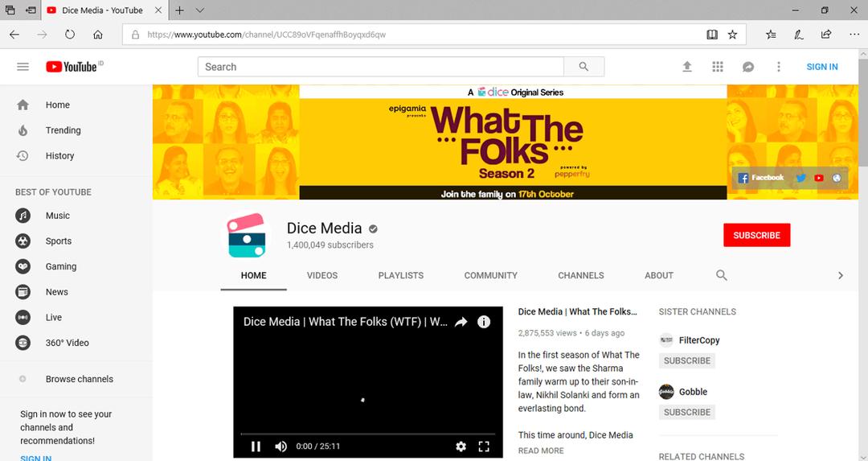Viewport: 868px width, 461px height.
Task: Refresh the page in the browser
Action: point(70,35)
